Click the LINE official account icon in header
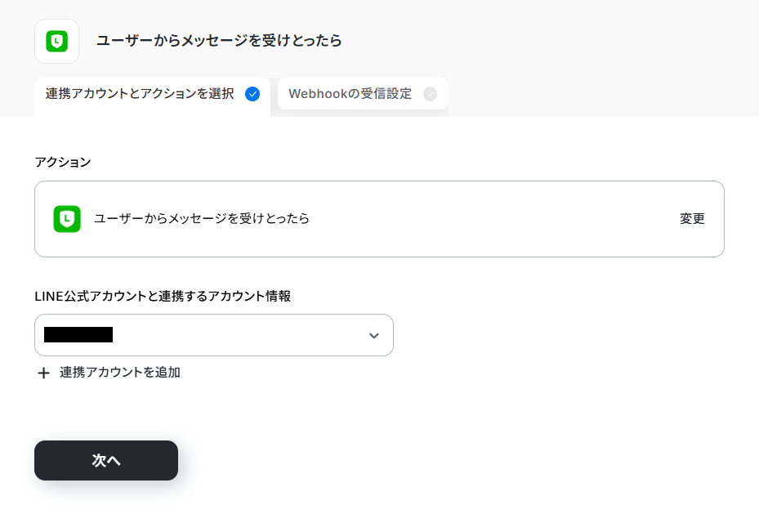759x532 pixels. 56,41
